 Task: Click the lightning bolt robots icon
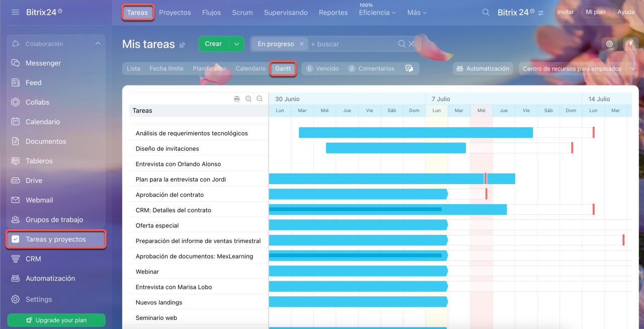(x=630, y=44)
